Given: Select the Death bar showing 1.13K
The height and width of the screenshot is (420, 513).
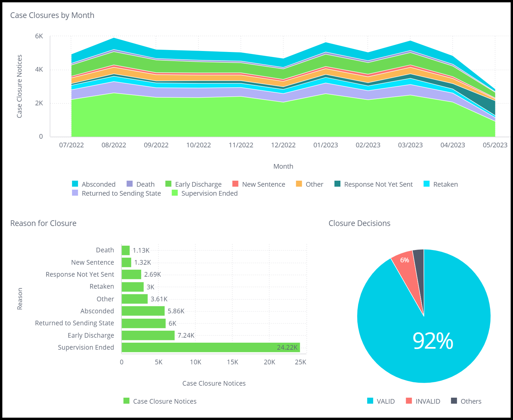Looking at the screenshot, I should [x=125, y=250].
